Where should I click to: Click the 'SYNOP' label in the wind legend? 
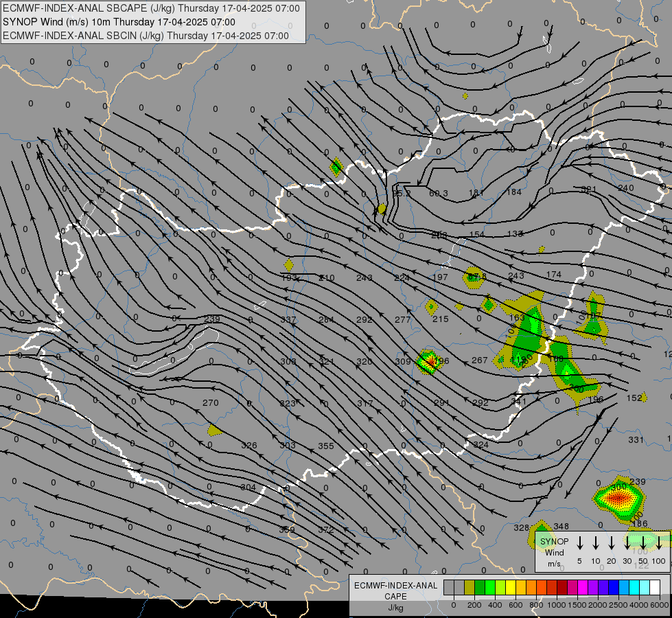click(554, 542)
